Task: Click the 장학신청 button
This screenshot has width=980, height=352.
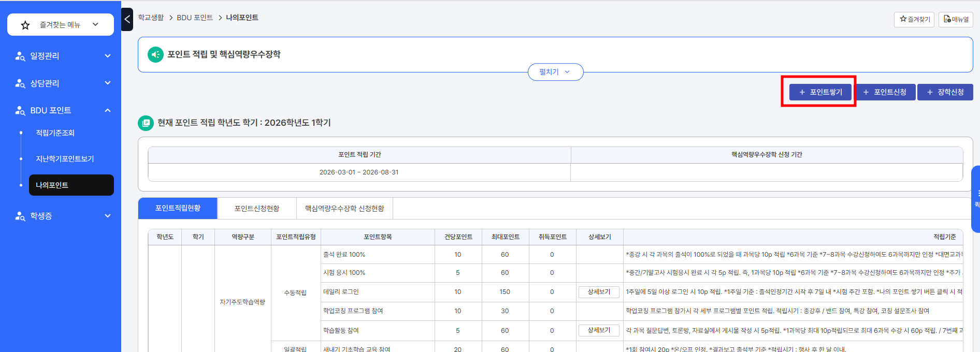Action: pos(945,92)
